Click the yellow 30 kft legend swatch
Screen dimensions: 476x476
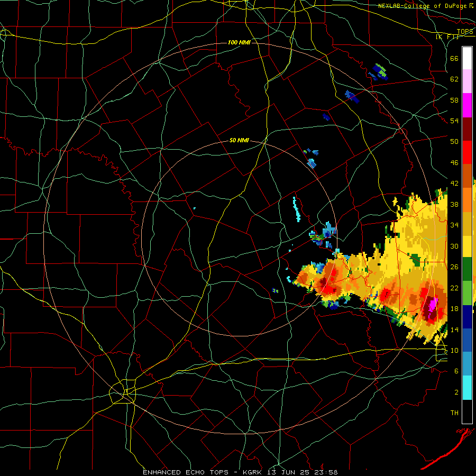467,246
